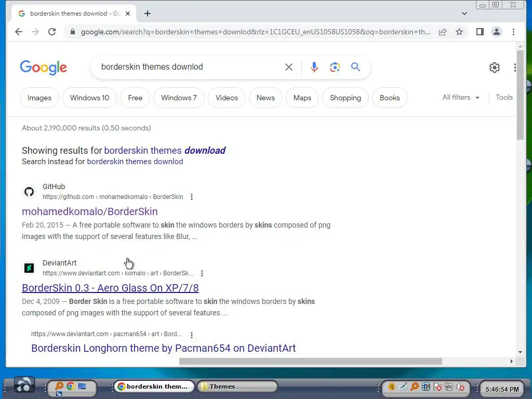Click scrollbar down arrow
The width and height of the screenshot is (532, 399).
pos(520,352)
